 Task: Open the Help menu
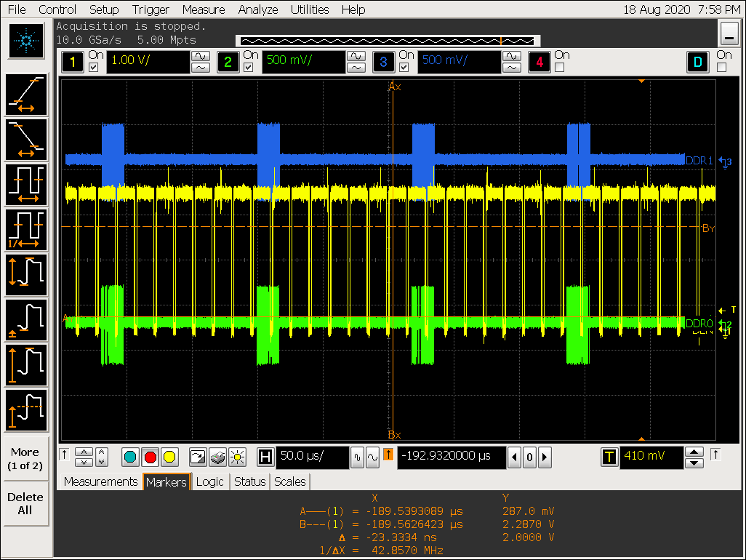point(353,9)
